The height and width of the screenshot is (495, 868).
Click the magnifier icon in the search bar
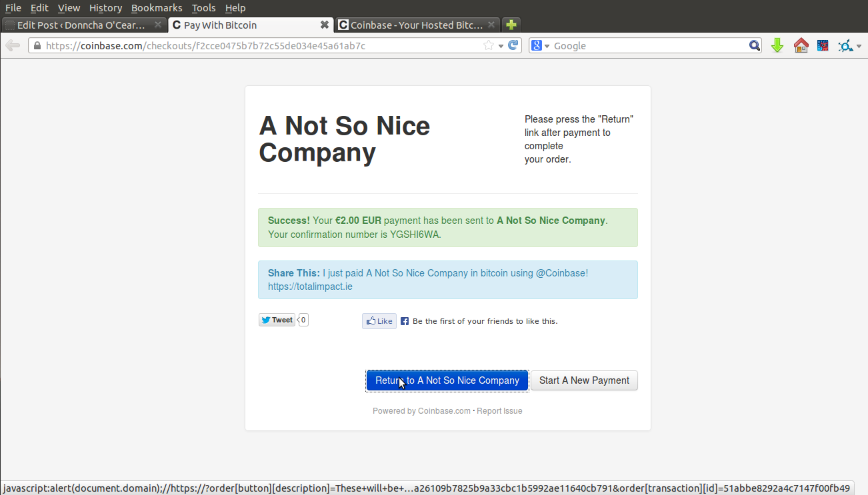click(x=754, y=45)
